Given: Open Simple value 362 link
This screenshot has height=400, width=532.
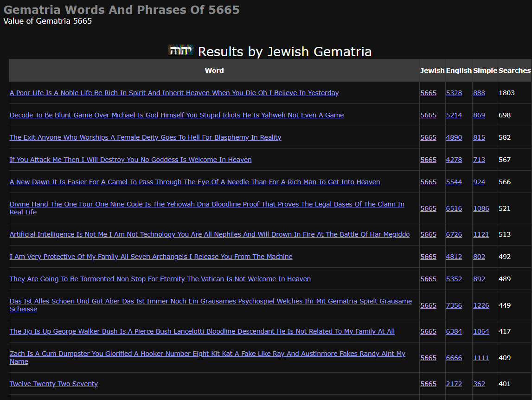Looking at the screenshot, I should click(479, 384).
